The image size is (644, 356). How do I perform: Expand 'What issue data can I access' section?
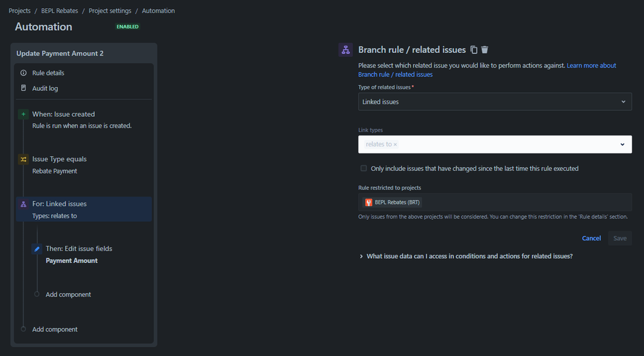point(465,256)
